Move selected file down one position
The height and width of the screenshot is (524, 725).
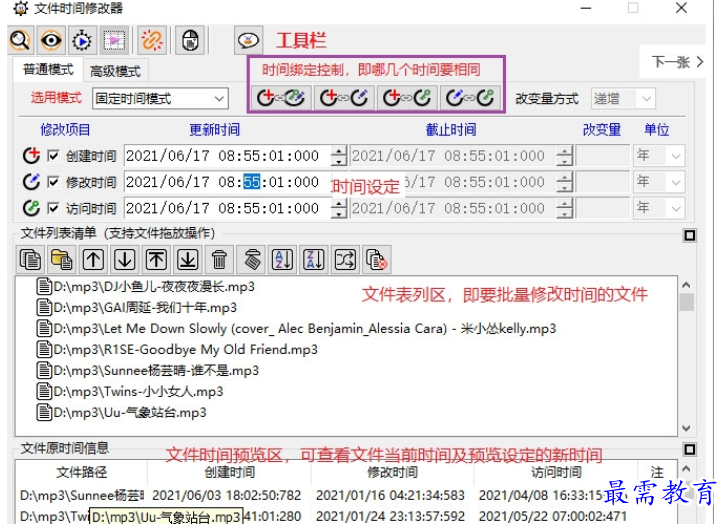(x=125, y=259)
